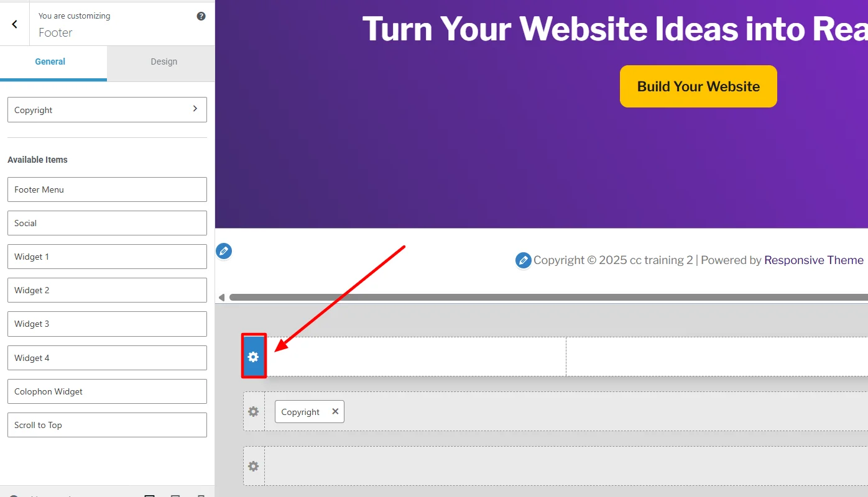
Task: Add Widget 4 to the footer
Action: (107, 358)
